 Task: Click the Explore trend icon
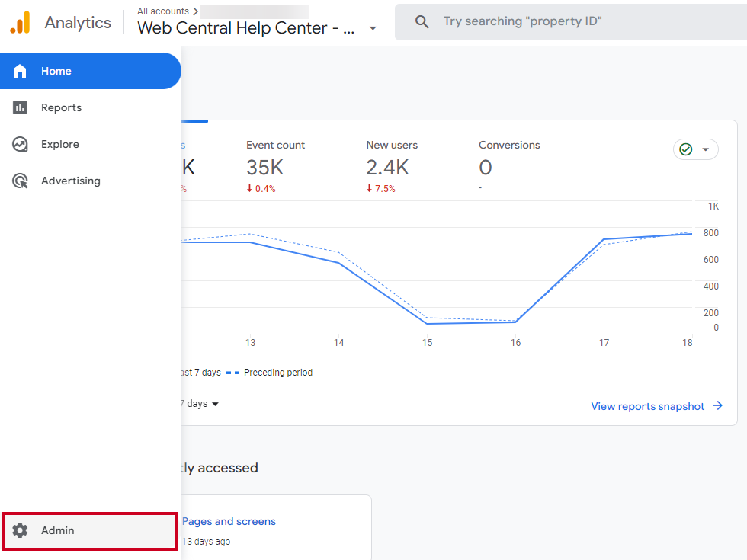[x=20, y=144]
